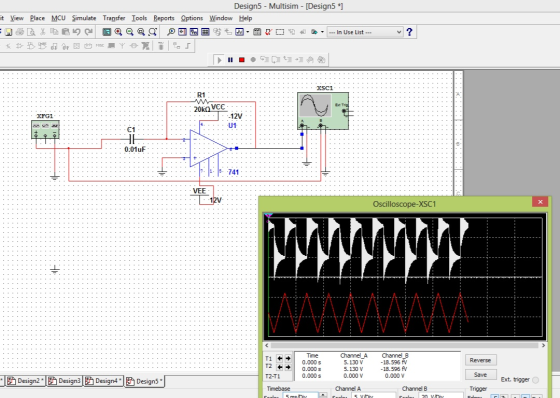Open the Window menu
560x398 pixels.
pyautogui.click(x=221, y=18)
